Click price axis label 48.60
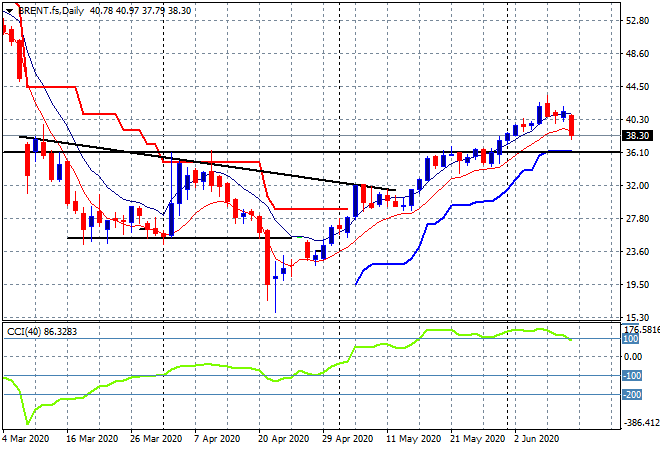Image resolution: width=660 pixels, height=450 pixels. (637, 53)
